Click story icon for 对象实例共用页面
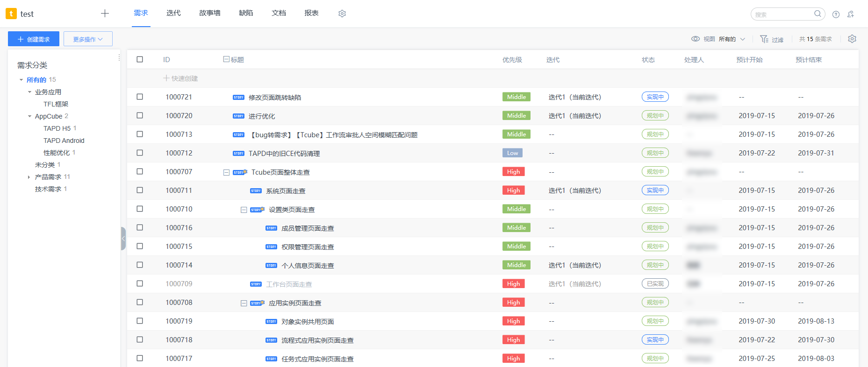The width and height of the screenshot is (868, 367). pos(272,322)
